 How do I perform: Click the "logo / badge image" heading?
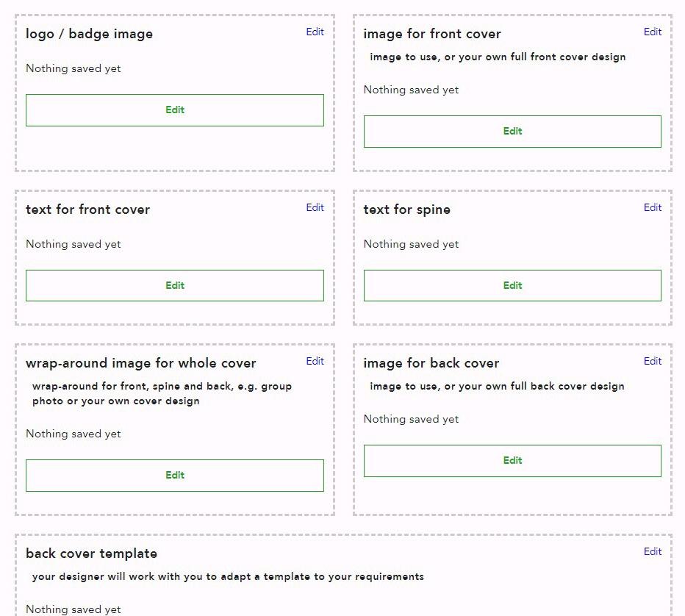pos(89,34)
